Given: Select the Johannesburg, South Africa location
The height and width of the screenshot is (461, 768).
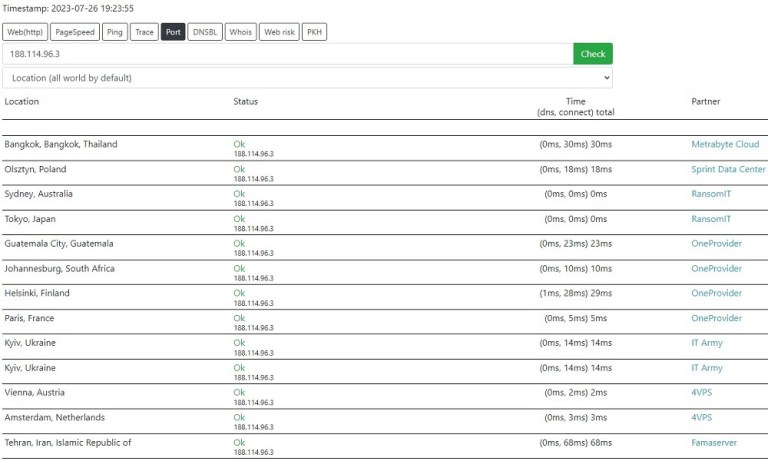Looking at the screenshot, I should click(x=59, y=268).
